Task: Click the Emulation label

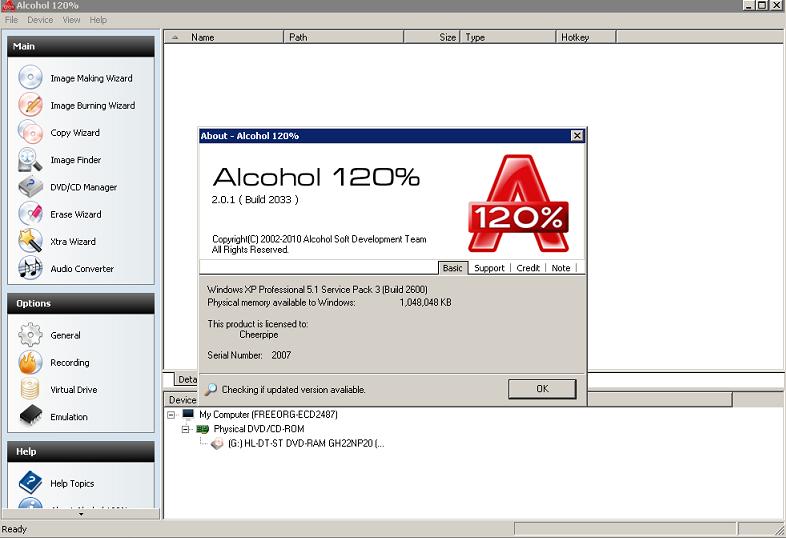Action: tap(69, 417)
